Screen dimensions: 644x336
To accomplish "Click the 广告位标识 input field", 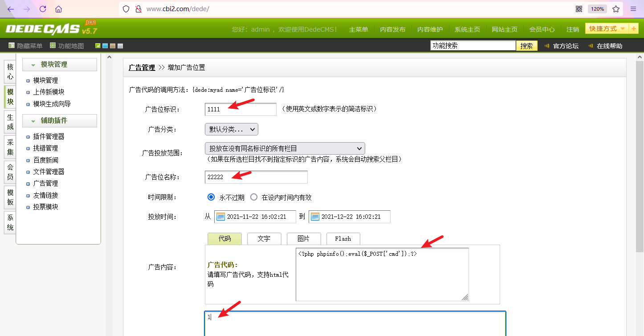I will tap(240, 109).
